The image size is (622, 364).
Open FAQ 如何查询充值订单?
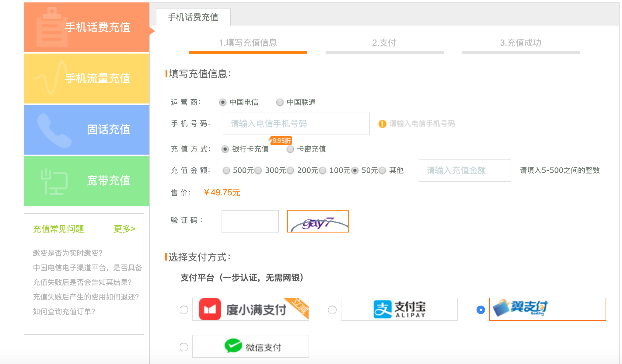64,311
